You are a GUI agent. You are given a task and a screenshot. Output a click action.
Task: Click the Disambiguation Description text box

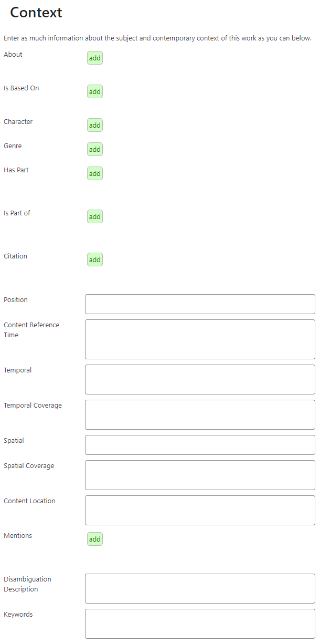click(200, 588)
